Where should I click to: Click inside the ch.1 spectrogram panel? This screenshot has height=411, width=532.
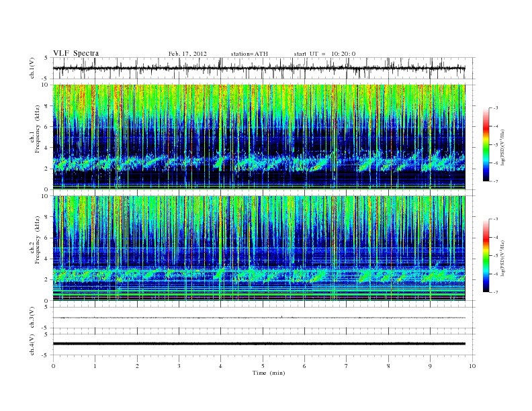259,137
